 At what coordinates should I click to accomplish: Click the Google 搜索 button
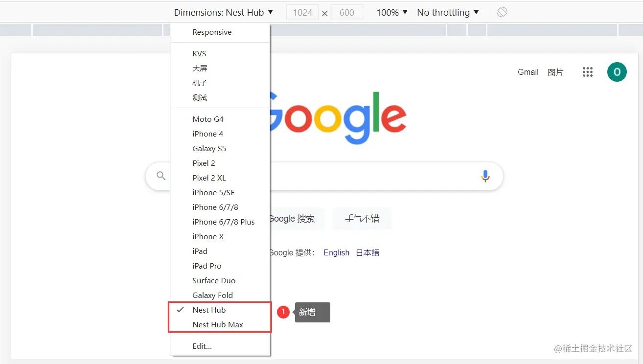297,219
